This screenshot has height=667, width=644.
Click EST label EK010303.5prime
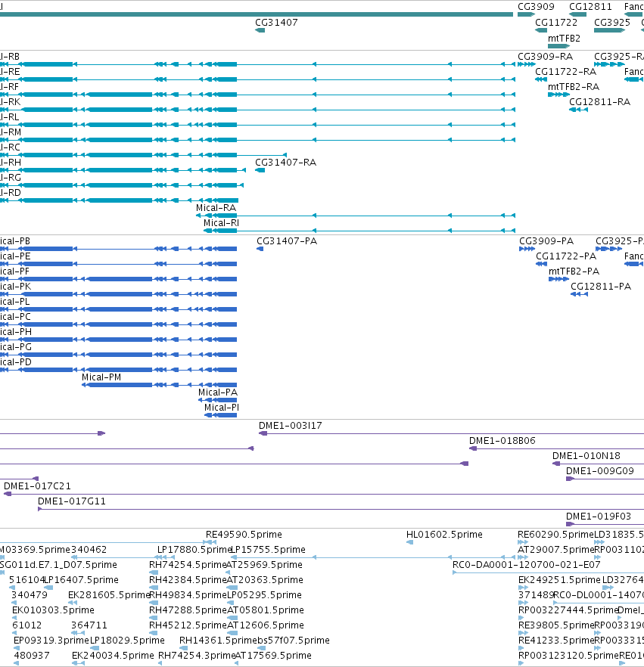tap(53, 610)
